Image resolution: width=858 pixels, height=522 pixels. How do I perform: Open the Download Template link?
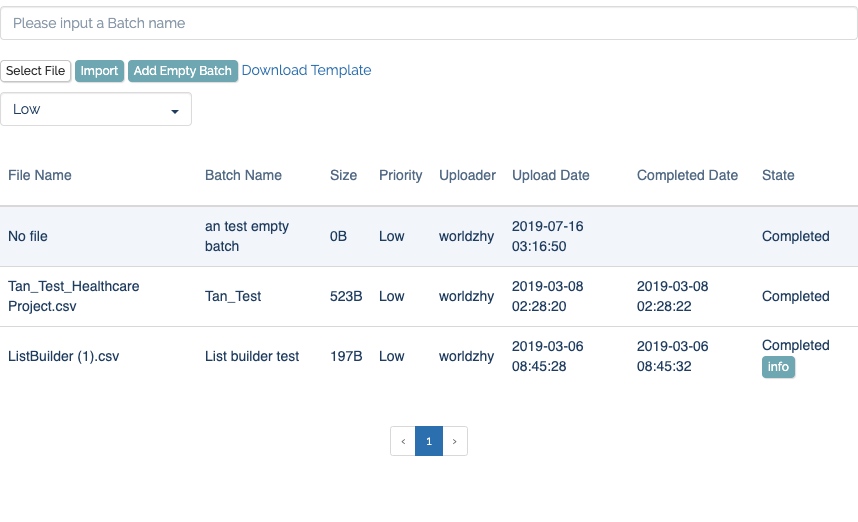(306, 71)
